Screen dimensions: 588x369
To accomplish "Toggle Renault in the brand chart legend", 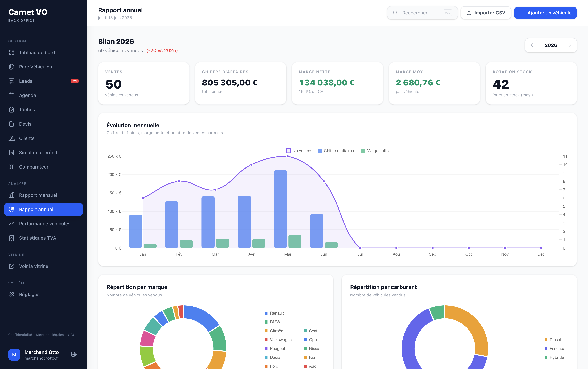I will (x=274, y=313).
